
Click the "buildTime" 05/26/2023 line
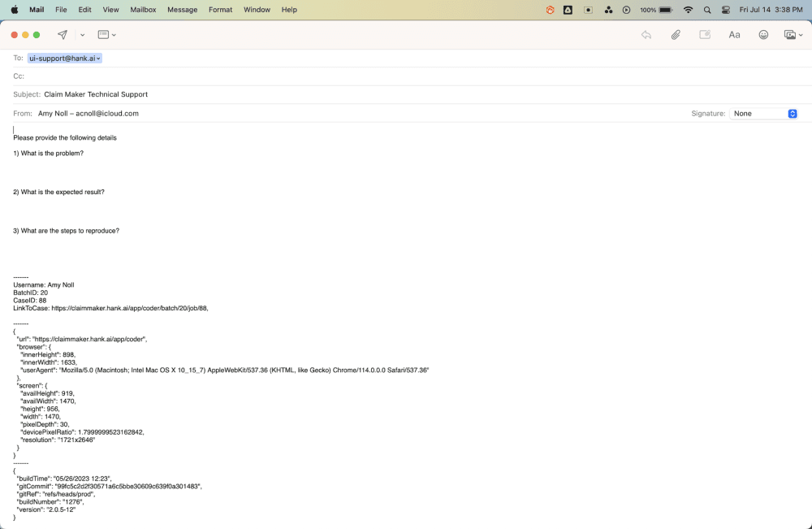[x=64, y=479]
